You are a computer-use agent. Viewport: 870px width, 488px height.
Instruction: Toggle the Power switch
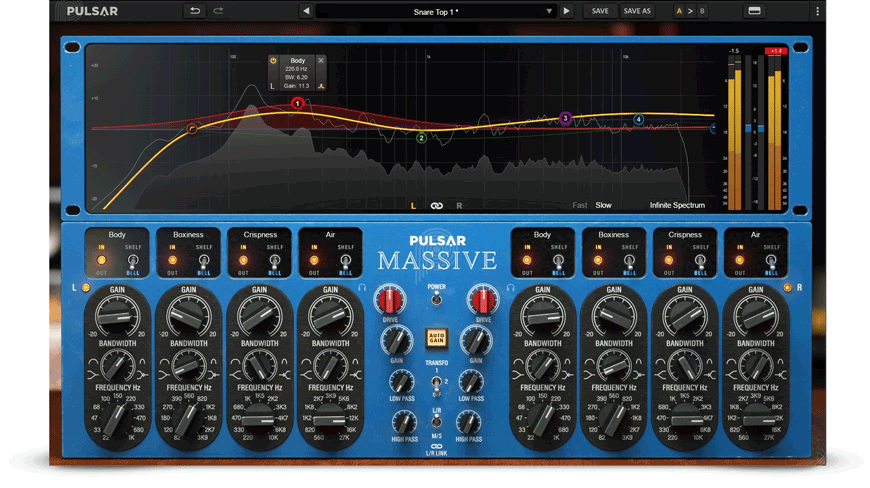tap(436, 295)
